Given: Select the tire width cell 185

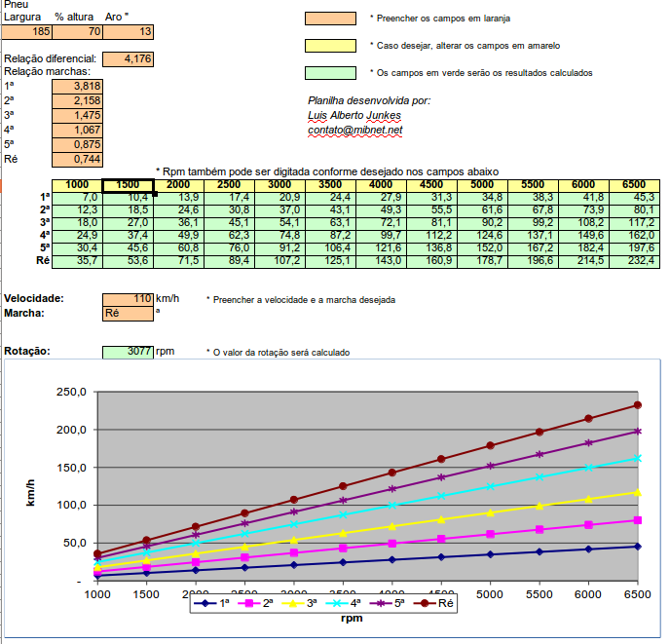Looking at the screenshot, I should pyautogui.click(x=26, y=31).
